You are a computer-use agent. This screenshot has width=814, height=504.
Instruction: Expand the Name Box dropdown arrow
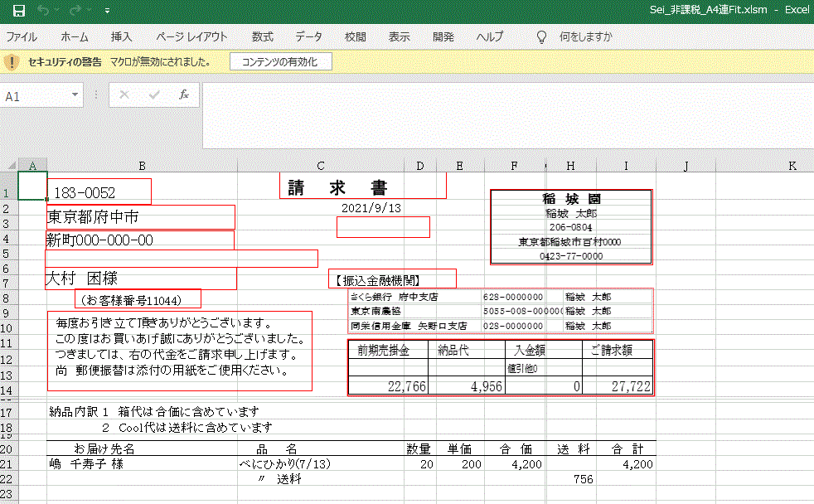[75, 95]
